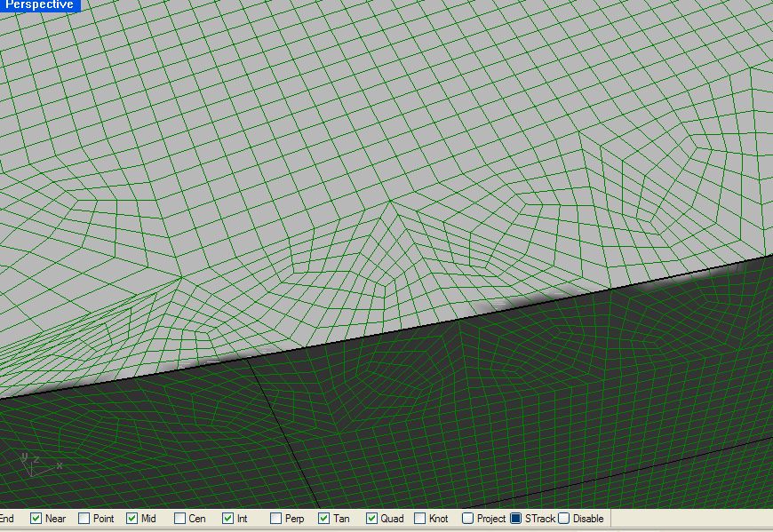Enable the Knot object snap
The image size is (773, 532).
[x=420, y=518]
